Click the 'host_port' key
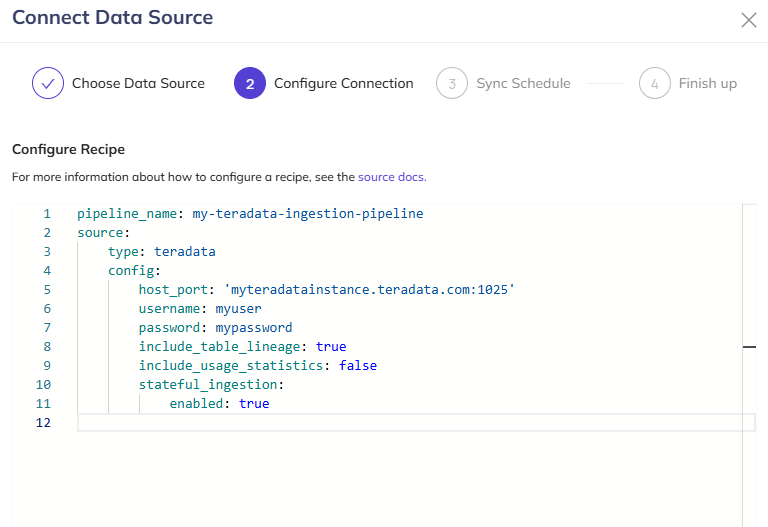This screenshot has width=768, height=527. tap(173, 289)
